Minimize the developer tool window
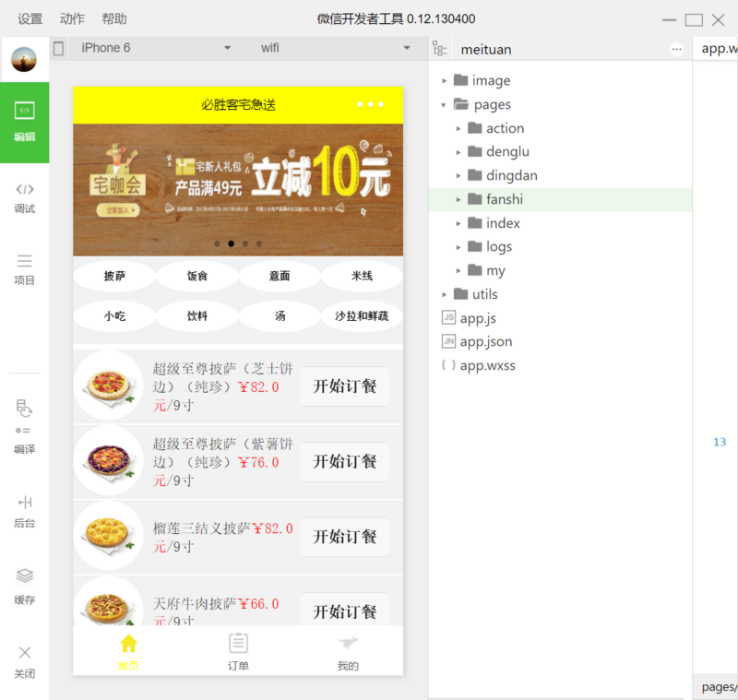The height and width of the screenshot is (700, 738). pyautogui.click(x=669, y=19)
